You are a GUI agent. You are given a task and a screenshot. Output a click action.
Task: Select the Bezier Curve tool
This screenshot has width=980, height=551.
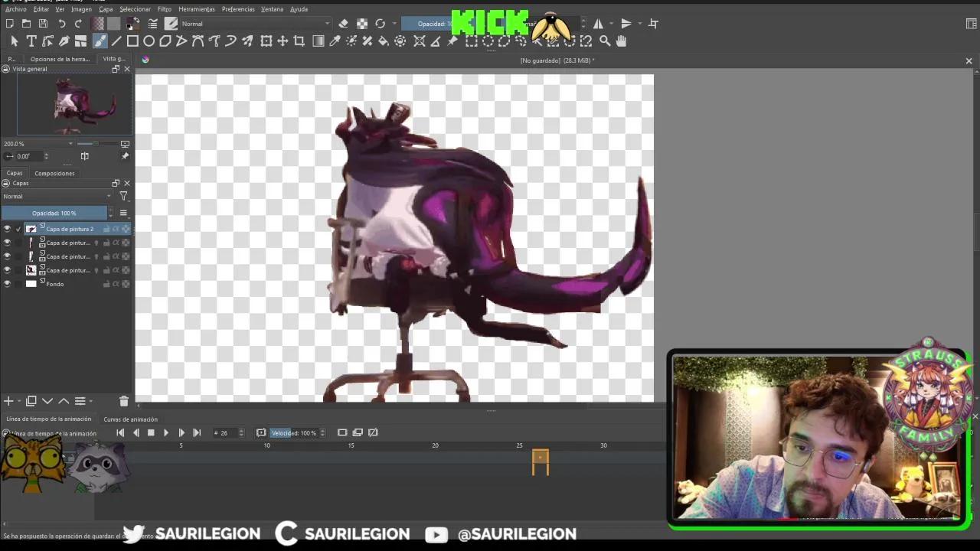coord(198,41)
